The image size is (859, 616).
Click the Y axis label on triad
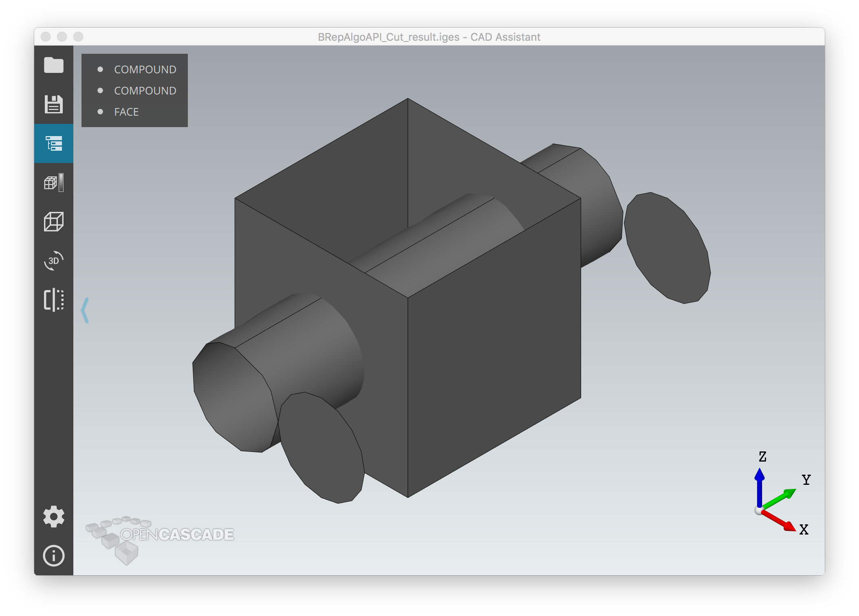point(806,480)
